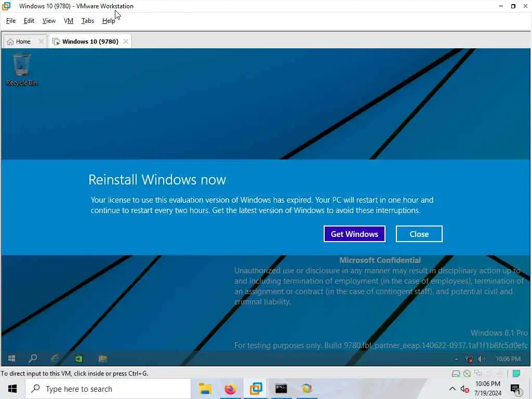Open the VM menu
532x399 pixels.
click(x=69, y=21)
